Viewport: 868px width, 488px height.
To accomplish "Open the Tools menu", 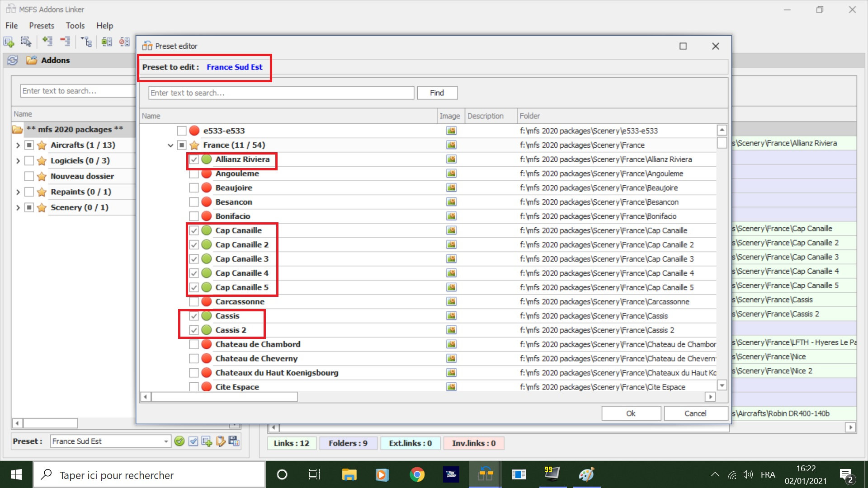I will coord(75,26).
